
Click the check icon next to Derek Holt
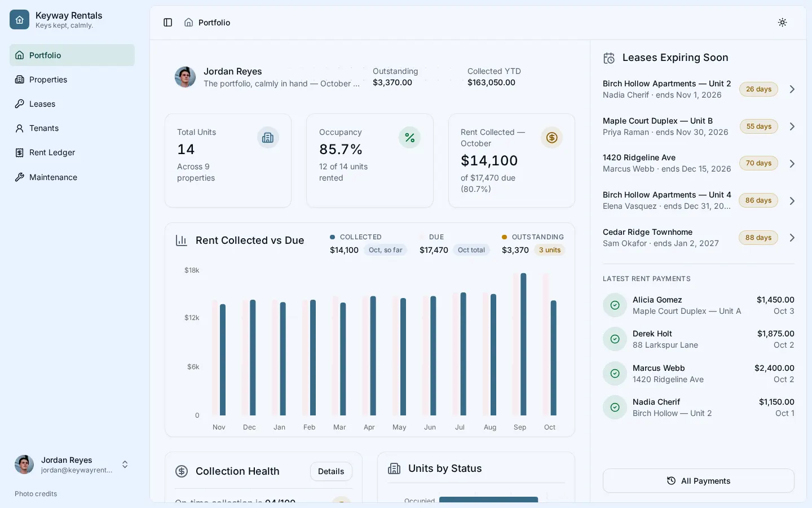tap(615, 339)
